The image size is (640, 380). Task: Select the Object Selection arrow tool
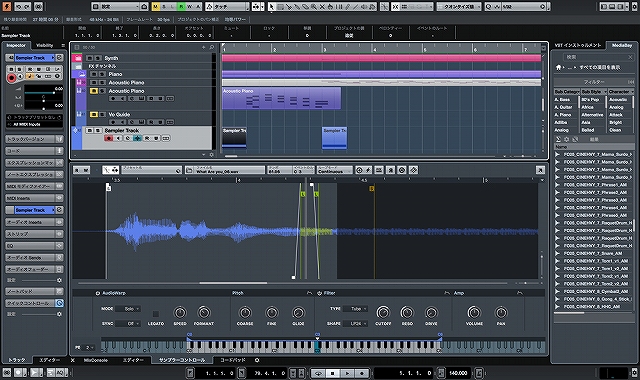[x=272, y=7]
